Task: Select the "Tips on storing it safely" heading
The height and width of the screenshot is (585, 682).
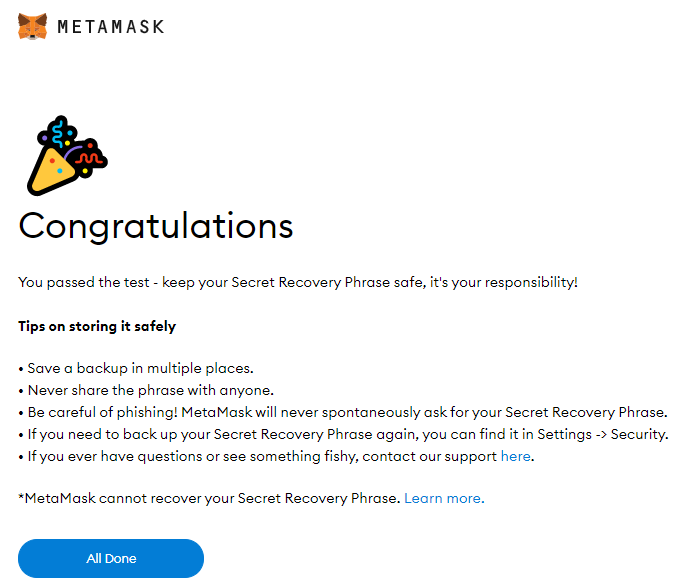Action: click(x=97, y=326)
